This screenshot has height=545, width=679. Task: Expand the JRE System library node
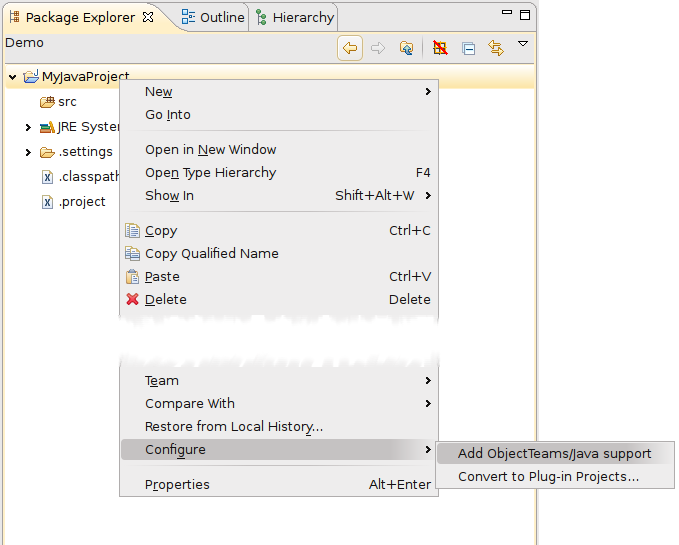28,127
